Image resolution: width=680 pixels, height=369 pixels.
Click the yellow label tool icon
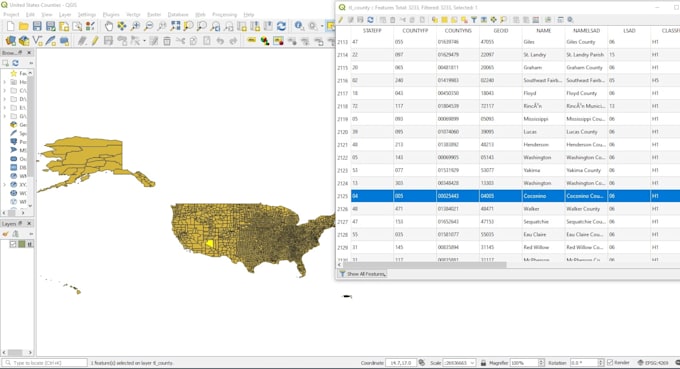point(251,41)
